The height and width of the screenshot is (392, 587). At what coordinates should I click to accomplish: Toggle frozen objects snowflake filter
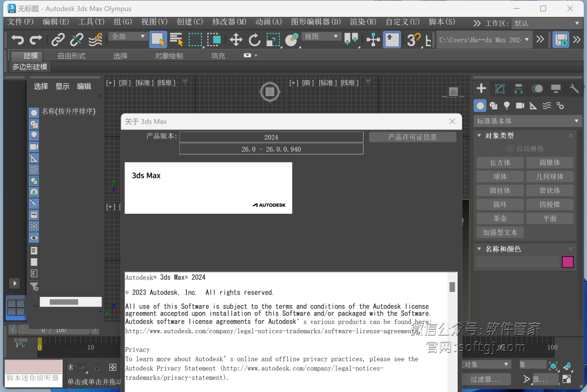(34, 226)
